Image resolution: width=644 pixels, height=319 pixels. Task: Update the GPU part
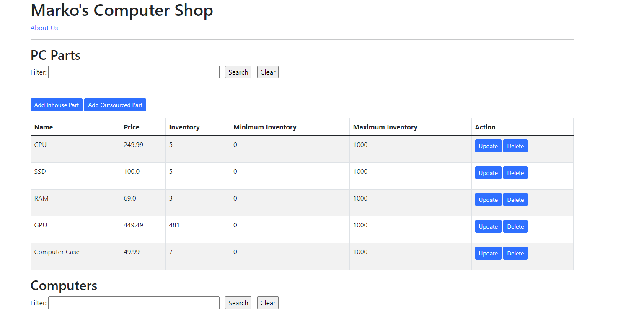488,226
